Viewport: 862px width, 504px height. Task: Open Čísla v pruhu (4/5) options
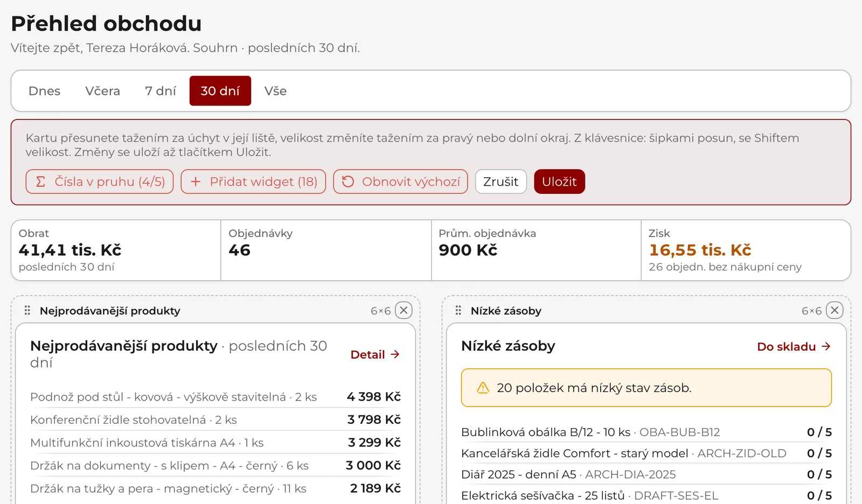point(100,181)
